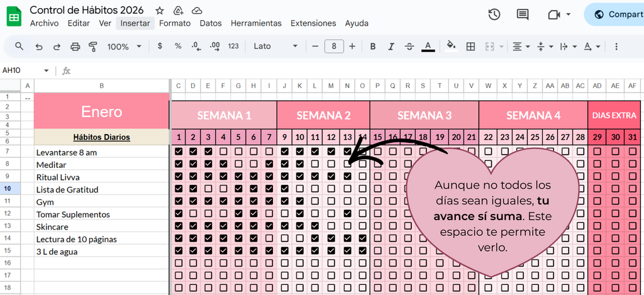The image size is (644, 295).
Task: Open the Lato font family dropdown
Action: tap(275, 46)
